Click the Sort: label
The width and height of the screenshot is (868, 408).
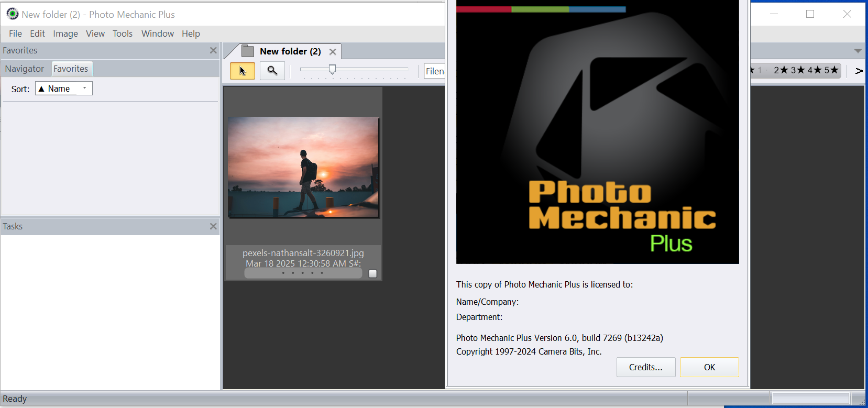(x=20, y=89)
